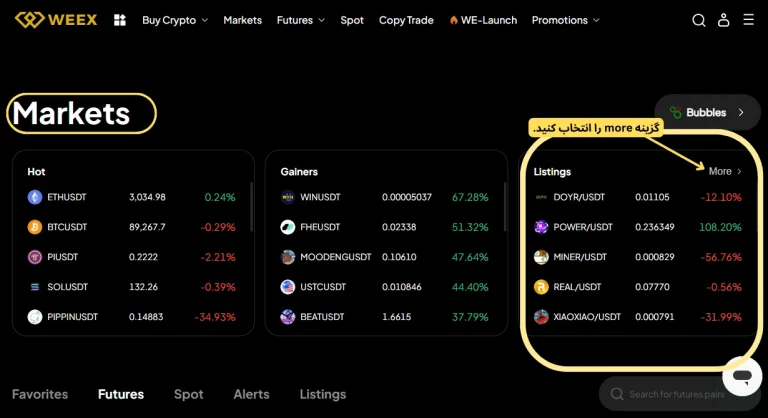Click the PIPPINUSDT change -34.93%
The image size is (768, 418).
click(215, 317)
